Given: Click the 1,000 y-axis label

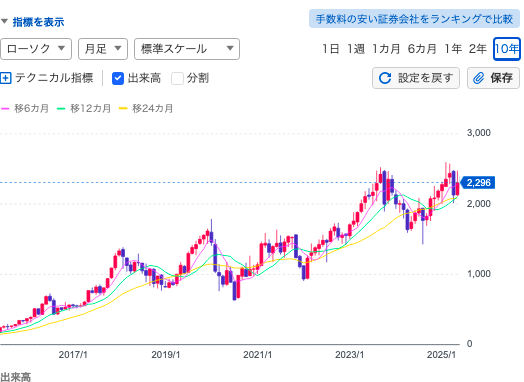Looking at the screenshot, I should [479, 274].
